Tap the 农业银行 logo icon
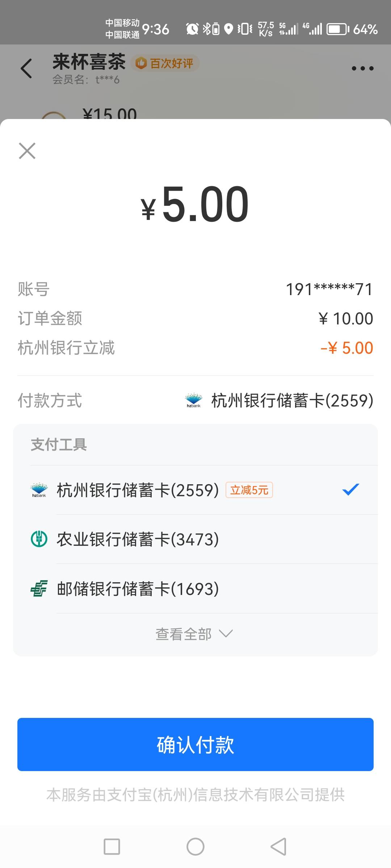 click(39, 539)
